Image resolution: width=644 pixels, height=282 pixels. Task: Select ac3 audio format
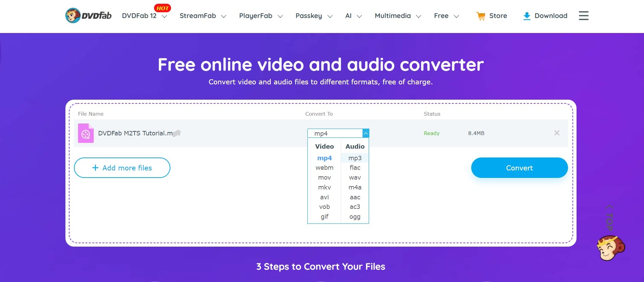pyautogui.click(x=355, y=207)
